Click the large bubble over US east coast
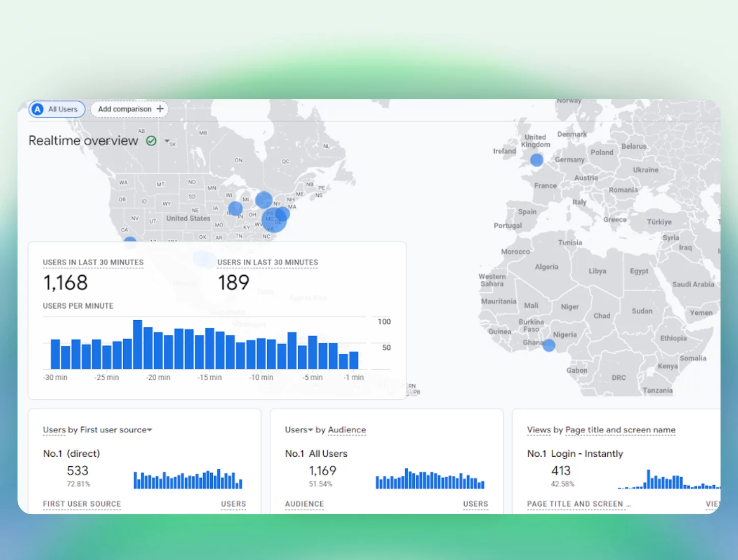This screenshot has height=560, width=738. click(x=274, y=220)
